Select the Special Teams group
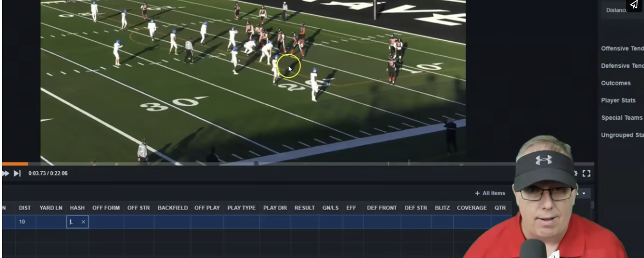The image size is (644, 258). [621, 118]
